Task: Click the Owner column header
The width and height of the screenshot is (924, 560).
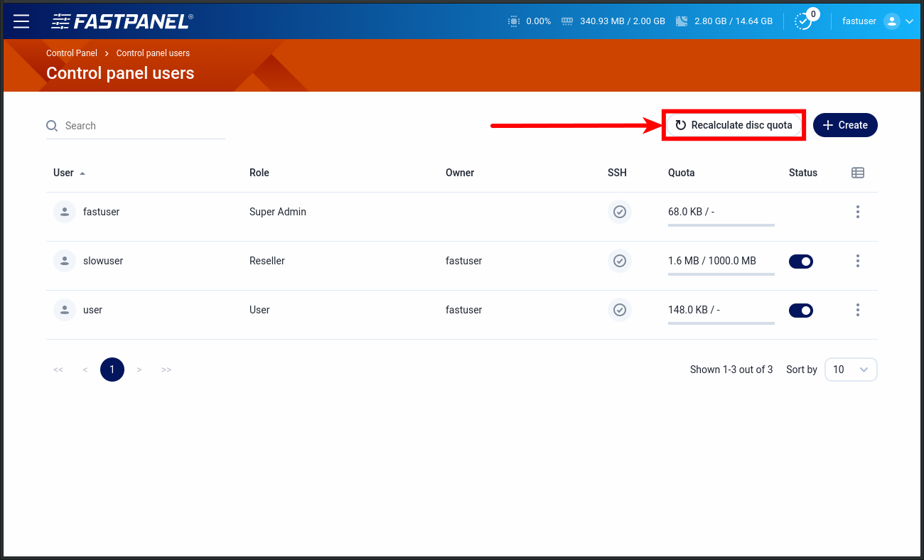Action: pyautogui.click(x=460, y=173)
